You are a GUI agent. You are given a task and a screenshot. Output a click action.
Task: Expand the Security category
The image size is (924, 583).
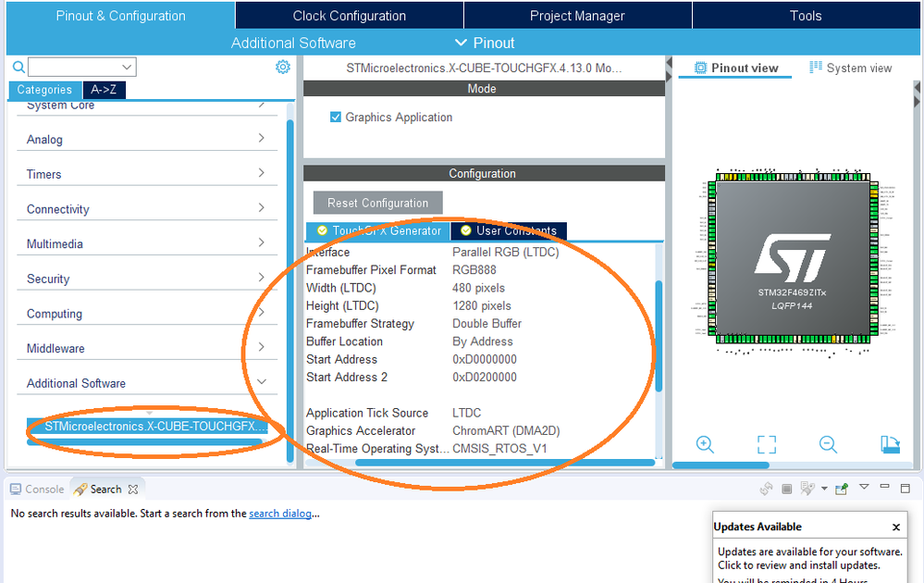[x=147, y=279]
